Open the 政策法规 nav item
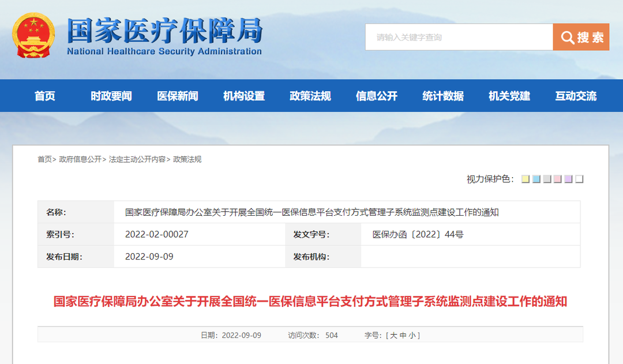The image size is (623, 364). point(310,96)
